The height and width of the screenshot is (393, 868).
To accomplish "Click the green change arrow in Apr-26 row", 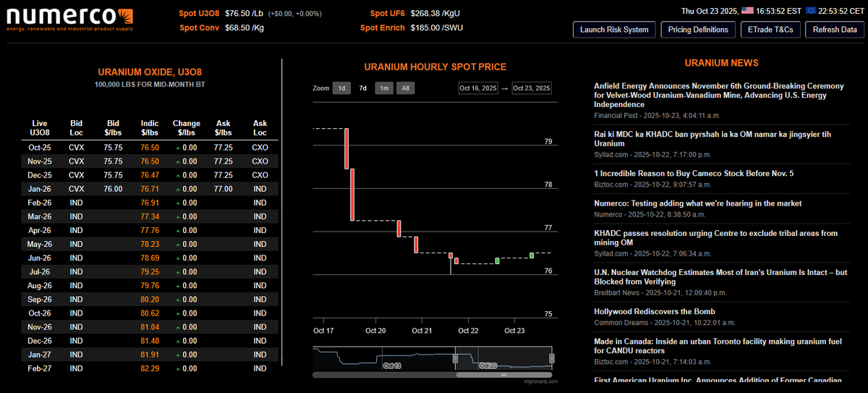I will [178, 231].
